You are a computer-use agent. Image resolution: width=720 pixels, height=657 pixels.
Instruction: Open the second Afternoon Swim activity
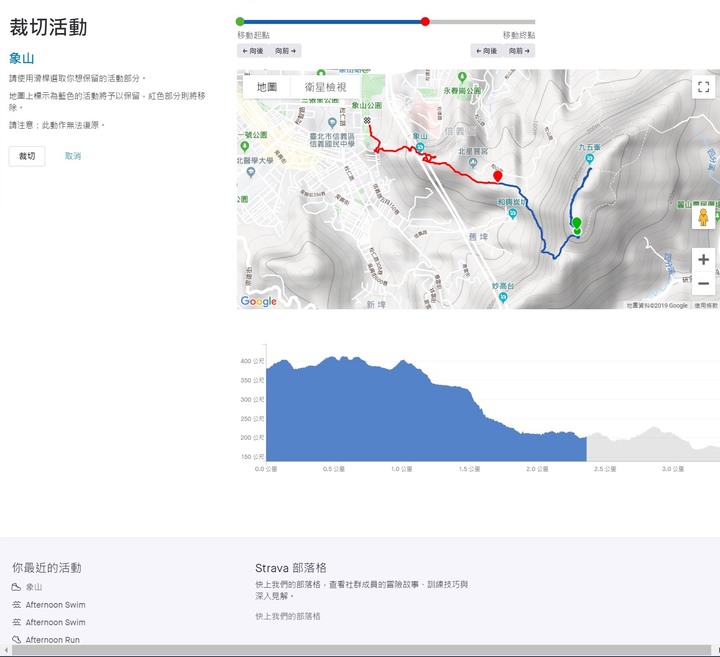(x=56, y=622)
